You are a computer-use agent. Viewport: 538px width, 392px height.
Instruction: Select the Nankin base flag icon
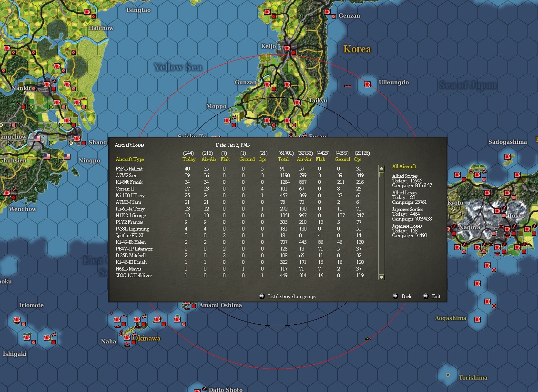[x=47, y=84]
